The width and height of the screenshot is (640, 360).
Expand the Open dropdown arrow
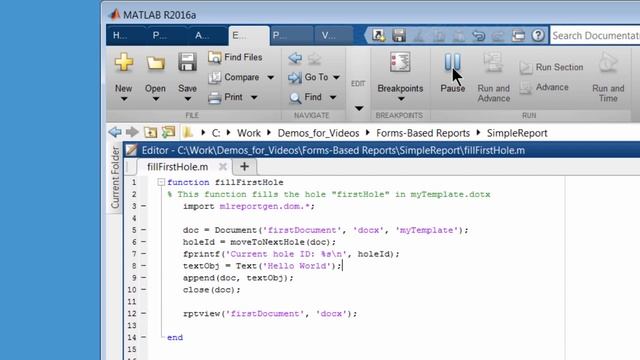click(156, 99)
